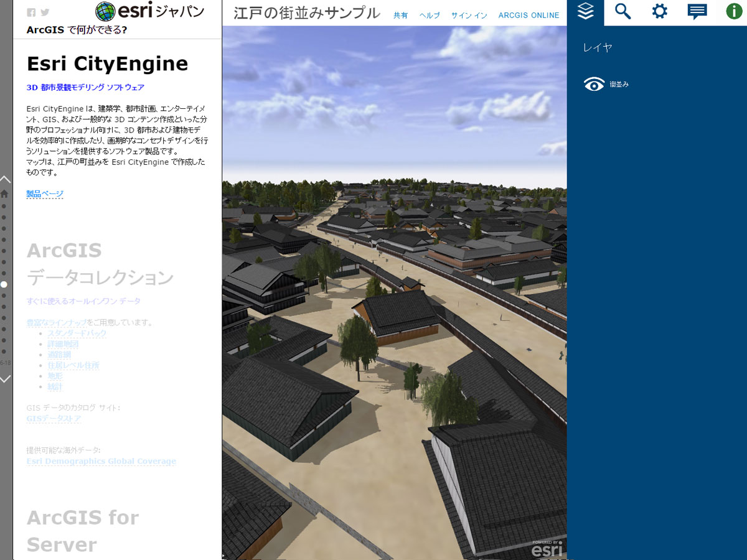Viewport: 747px width, 560px height.
Task: Click the Twitter bird icon
Action: 45,12
